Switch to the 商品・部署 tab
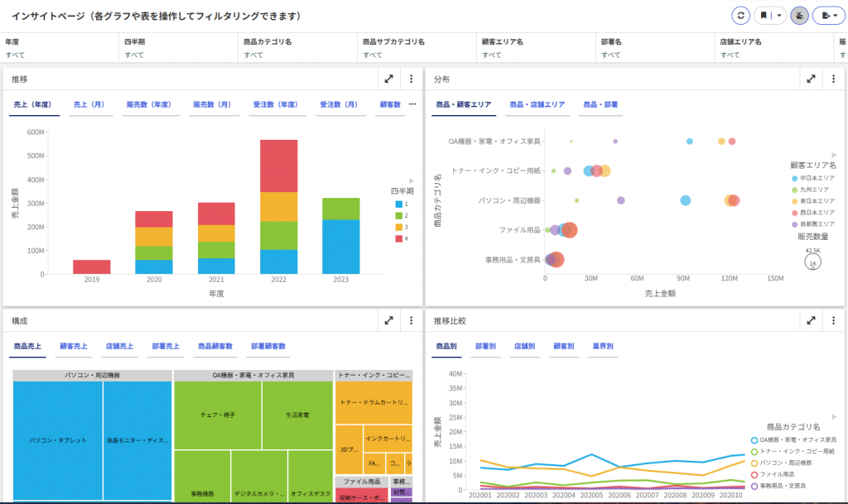The height and width of the screenshot is (504, 848). point(600,105)
